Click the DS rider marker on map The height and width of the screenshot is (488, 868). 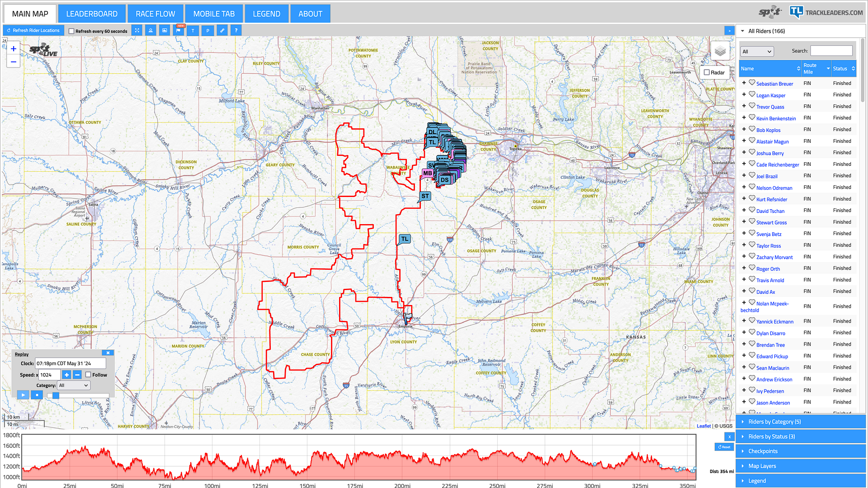[x=444, y=180]
